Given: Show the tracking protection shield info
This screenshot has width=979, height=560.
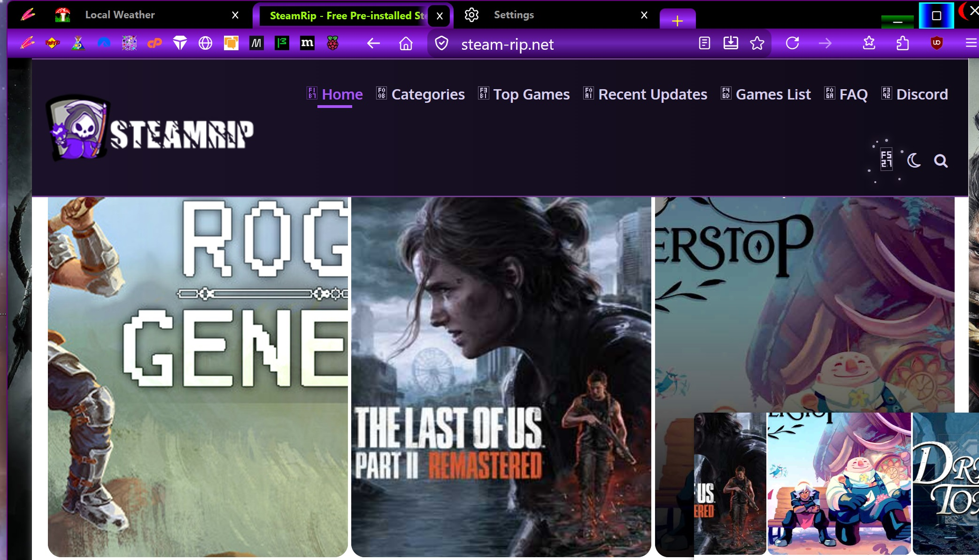Looking at the screenshot, I should pos(441,44).
